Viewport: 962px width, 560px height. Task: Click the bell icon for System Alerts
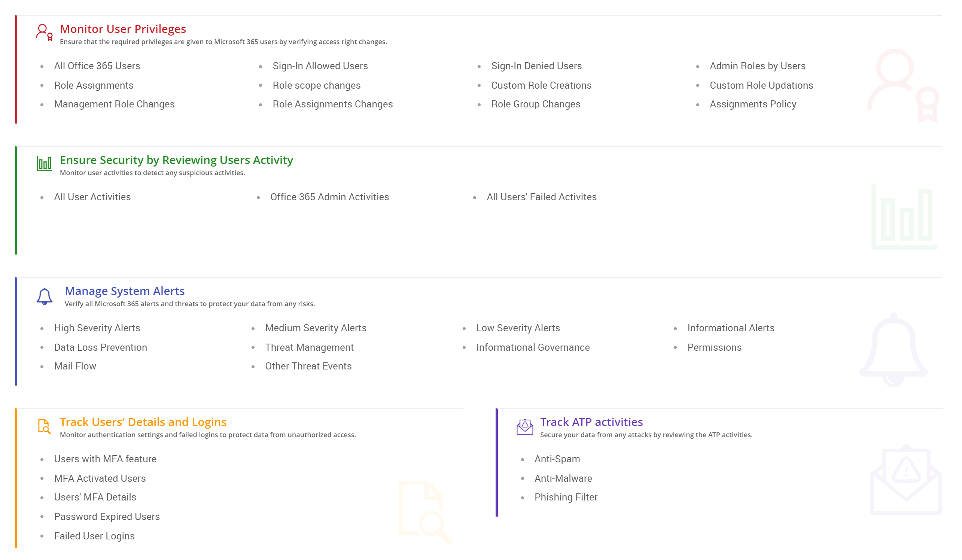coord(44,296)
